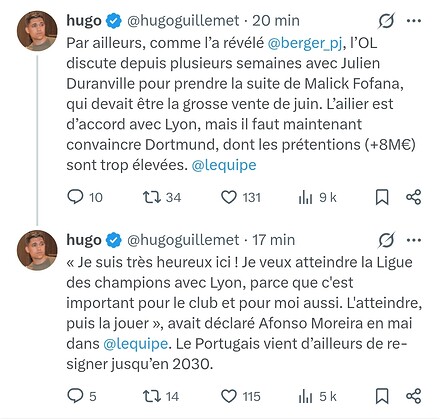Like the tweet with 131 likes
Viewport: 440px width, 420px height.
click(229, 197)
